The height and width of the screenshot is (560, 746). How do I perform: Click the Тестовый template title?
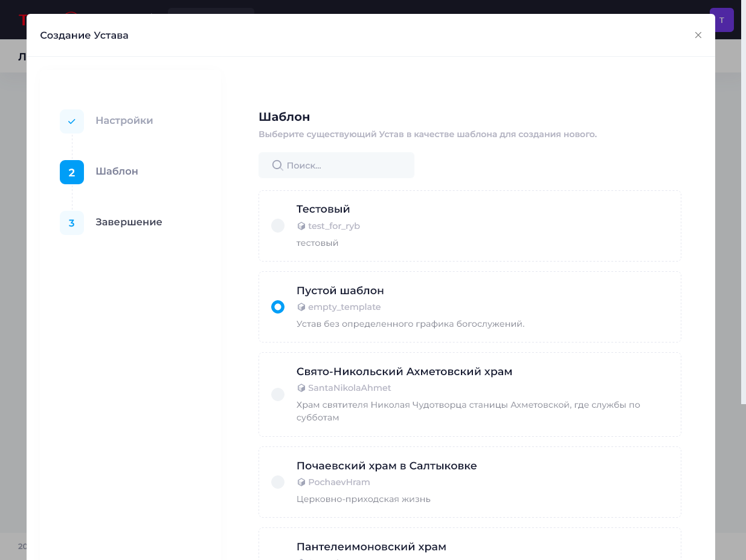(323, 209)
